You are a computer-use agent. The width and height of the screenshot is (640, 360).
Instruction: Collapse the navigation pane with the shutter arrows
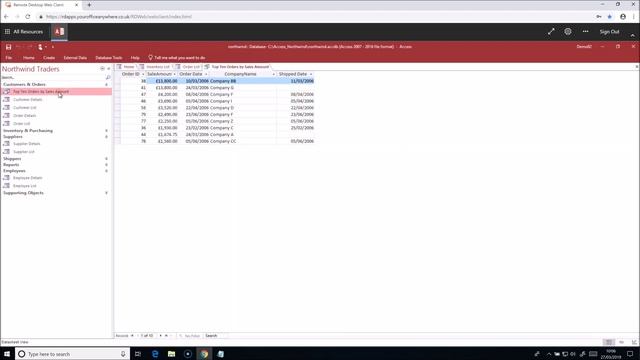click(x=109, y=69)
